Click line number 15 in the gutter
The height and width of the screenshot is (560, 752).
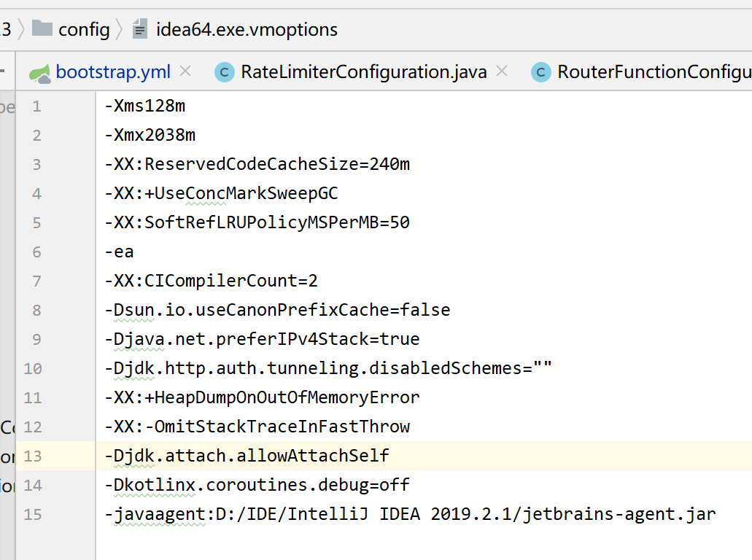tap(33, 515)
